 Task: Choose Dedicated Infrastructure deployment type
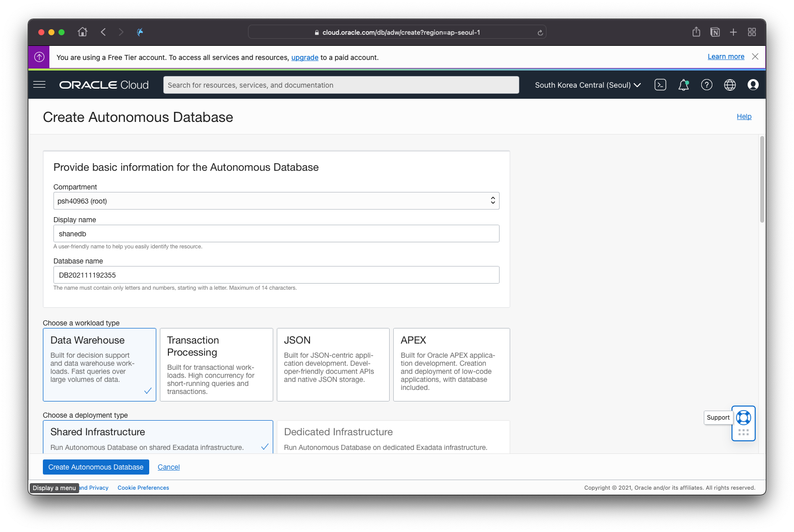click(x=393, y=437)
